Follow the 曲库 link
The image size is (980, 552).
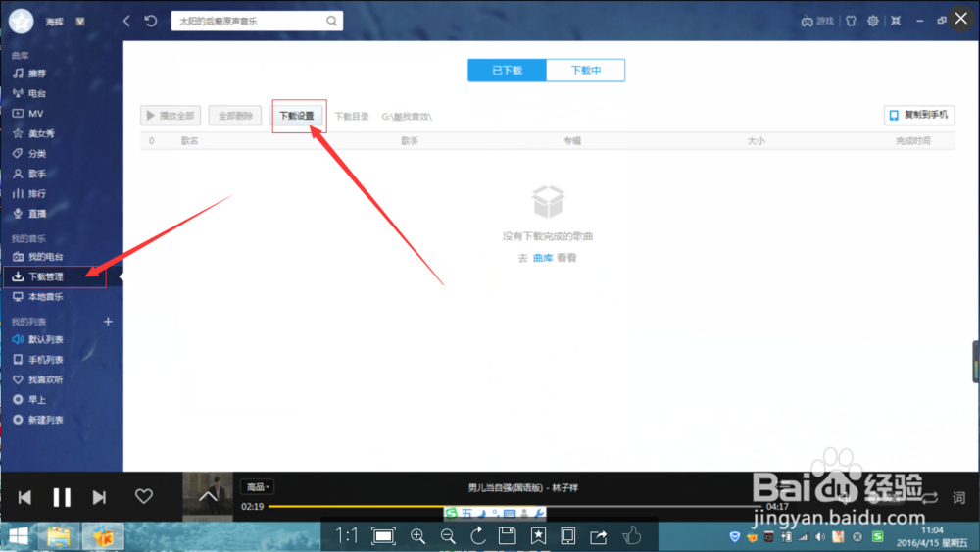pos(543,258)
